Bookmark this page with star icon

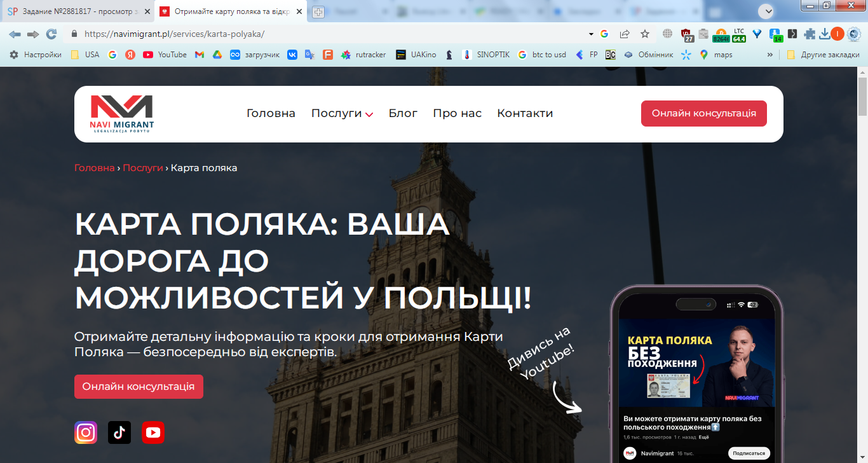(x=645, y=34)
